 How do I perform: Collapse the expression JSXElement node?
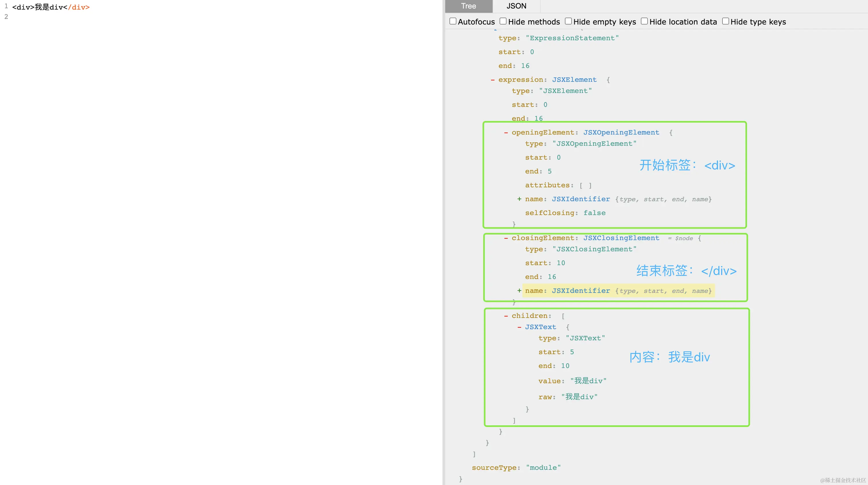point(493,80)
